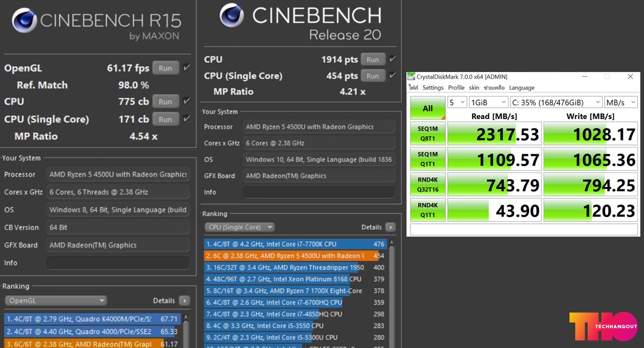Click the Info field in Cinebench R20
The width and height of the screenshot is (644, 348).
coord(319,192)
